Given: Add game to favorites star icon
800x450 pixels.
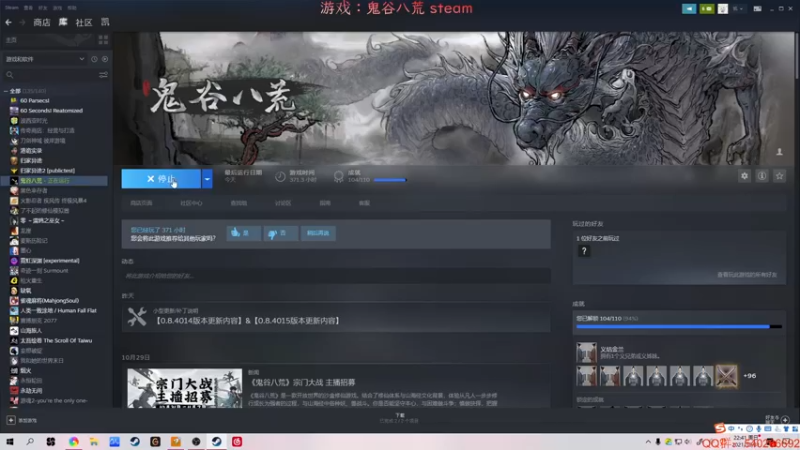Looking at the screenshot, I should point(779,176).
